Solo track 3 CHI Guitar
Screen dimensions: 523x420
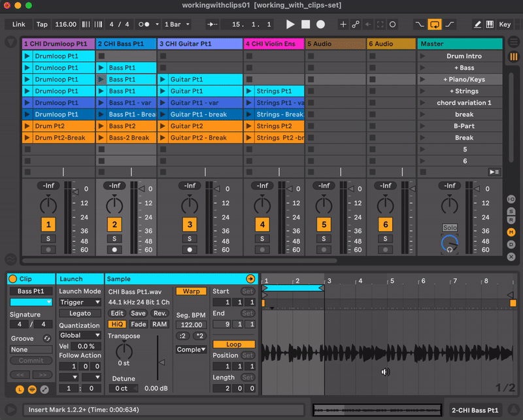tap(190, 239)
